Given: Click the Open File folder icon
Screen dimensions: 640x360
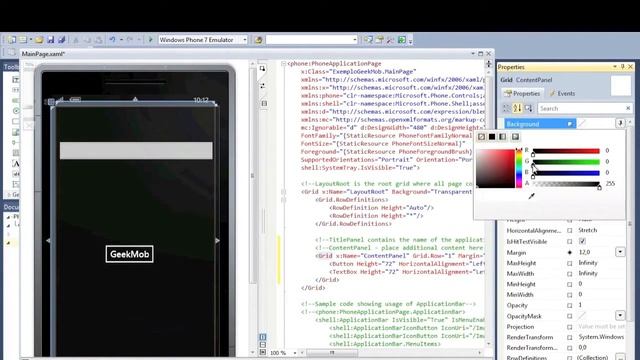Looking at the screenshot, I should pos(39,40).
